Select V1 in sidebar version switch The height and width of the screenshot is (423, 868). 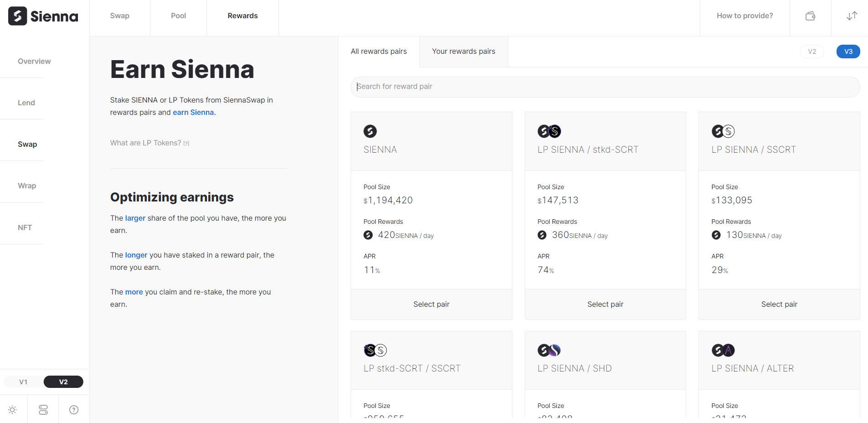tap(23, 382)
